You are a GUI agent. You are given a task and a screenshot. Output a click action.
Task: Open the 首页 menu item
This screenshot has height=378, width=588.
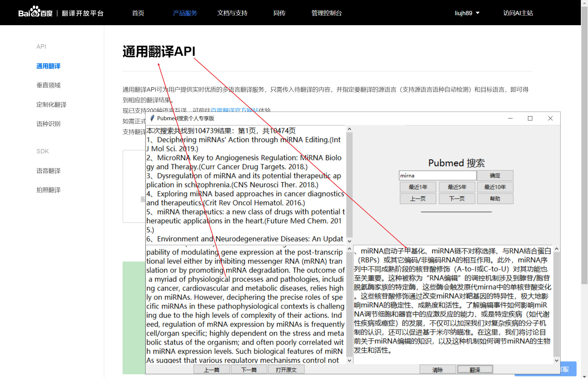click(137, 13)
